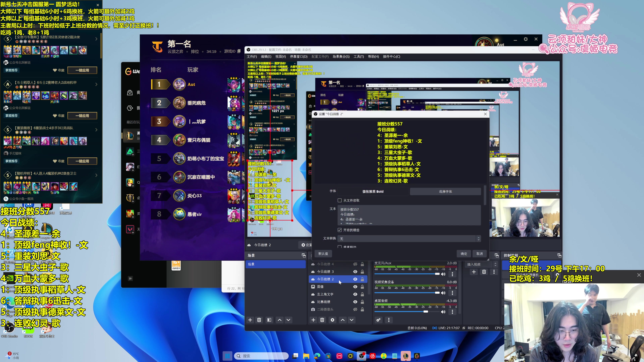Open transition properties three-dot menu

(x=494, y=272)
